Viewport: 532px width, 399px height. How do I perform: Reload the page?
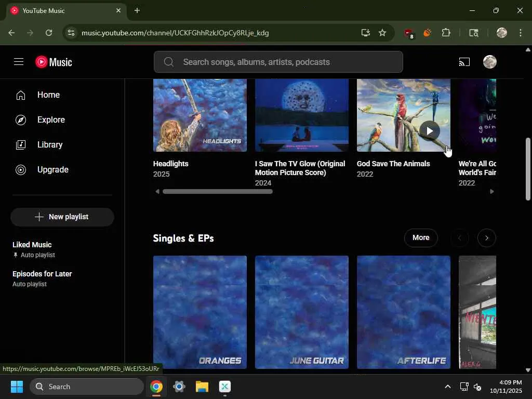pos(49,33)
